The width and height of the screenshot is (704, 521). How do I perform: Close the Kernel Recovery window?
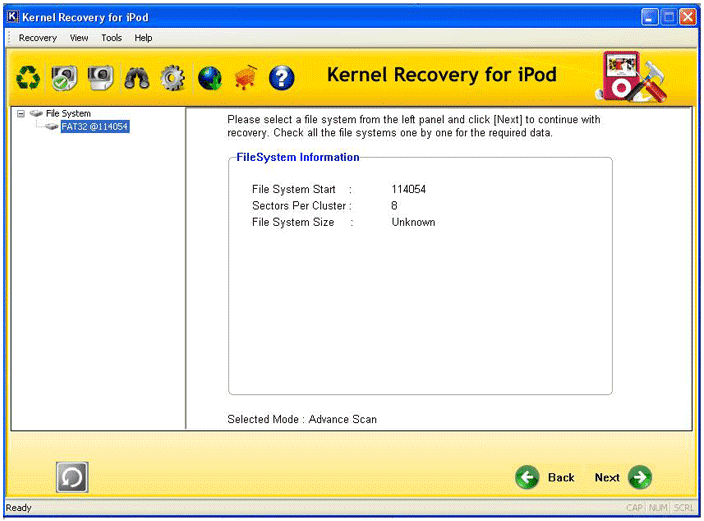pyautogui.click(x=687, y=17)
